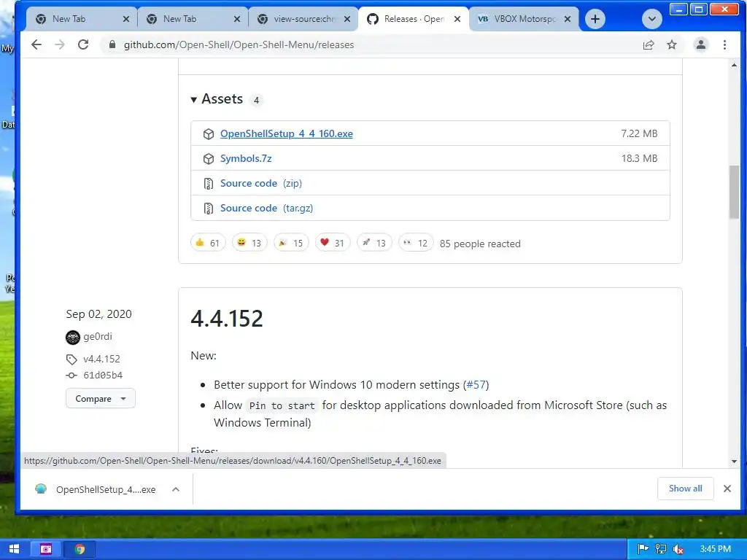This screenshot has height=560, width=747.
Task: Close the first New Tab
Action: [125, 19]
